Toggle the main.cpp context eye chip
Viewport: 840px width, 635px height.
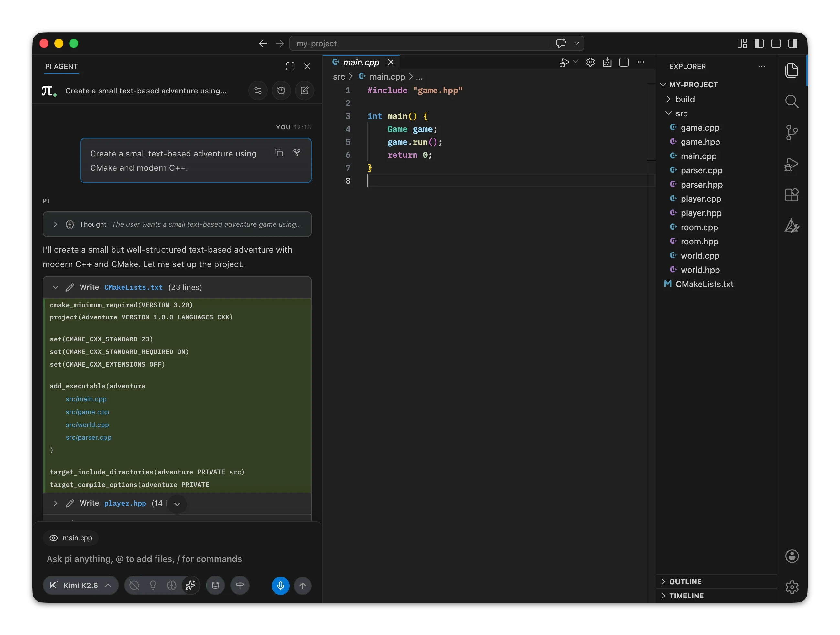pyautogui.click(x=70, y=538)
